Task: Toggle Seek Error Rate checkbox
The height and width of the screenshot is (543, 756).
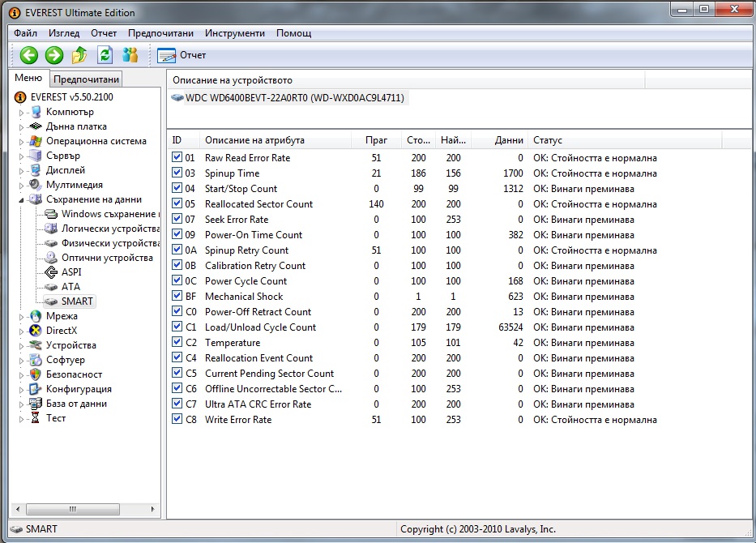Action: coord(177,219)
